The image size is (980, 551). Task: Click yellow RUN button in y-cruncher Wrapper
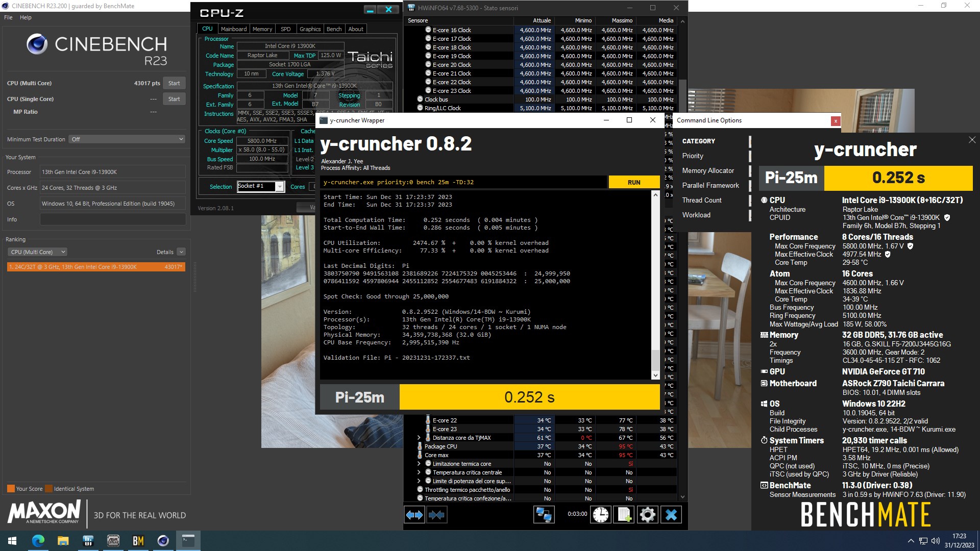[x=634, y=182]
